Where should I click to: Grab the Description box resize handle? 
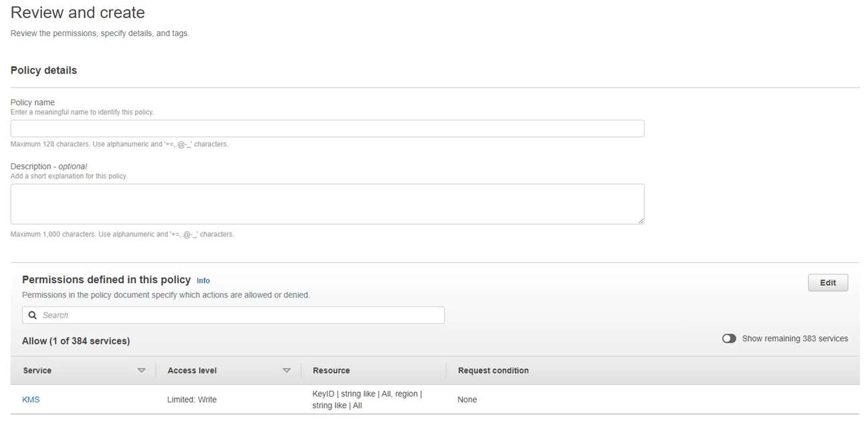[640, 220]
